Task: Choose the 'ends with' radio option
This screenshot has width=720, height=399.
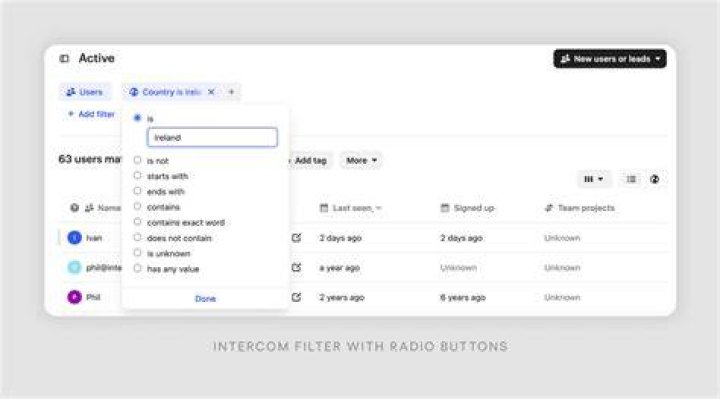Action: click(x=137, y=191)
